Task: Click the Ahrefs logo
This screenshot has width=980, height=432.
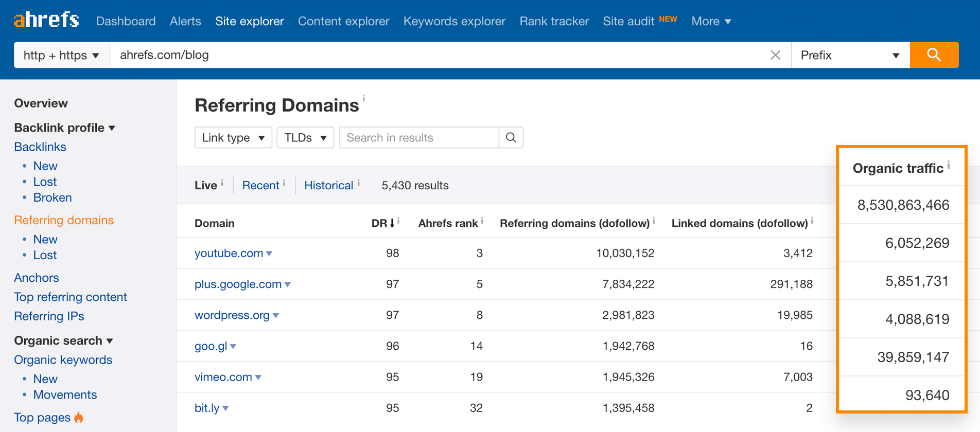Action: (x=46, y=21)
